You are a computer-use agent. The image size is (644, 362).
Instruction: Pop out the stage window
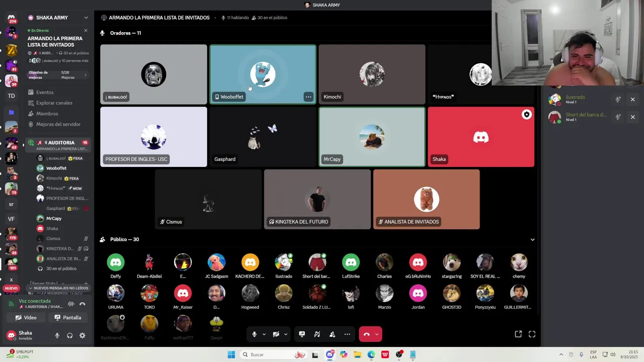pos(518,334)
